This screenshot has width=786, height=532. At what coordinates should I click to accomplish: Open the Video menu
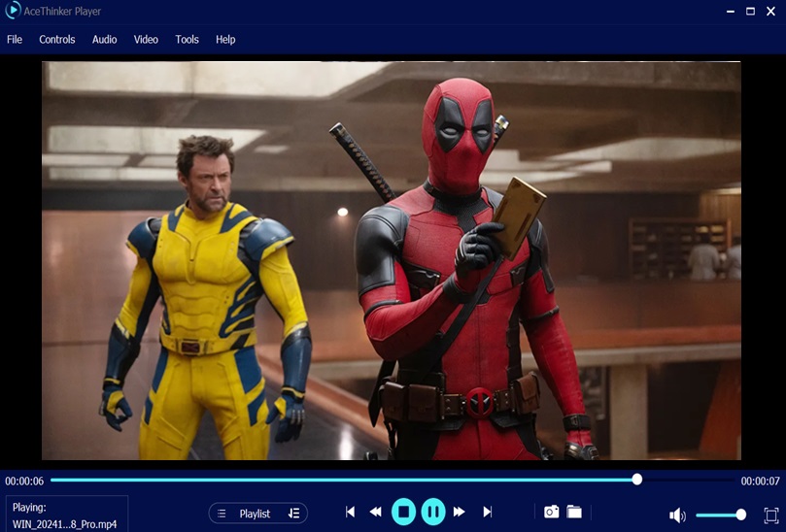point(146,40)
